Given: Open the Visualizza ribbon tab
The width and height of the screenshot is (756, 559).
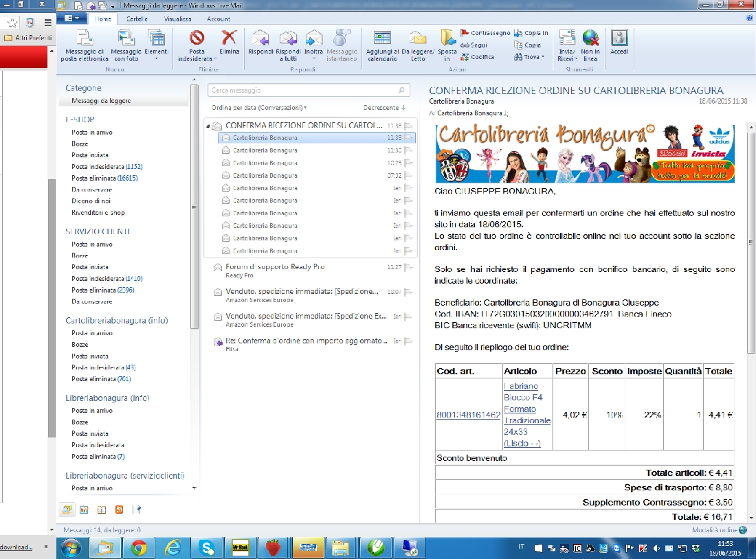Looking at the screenshot, I should (x=177, y=19).
